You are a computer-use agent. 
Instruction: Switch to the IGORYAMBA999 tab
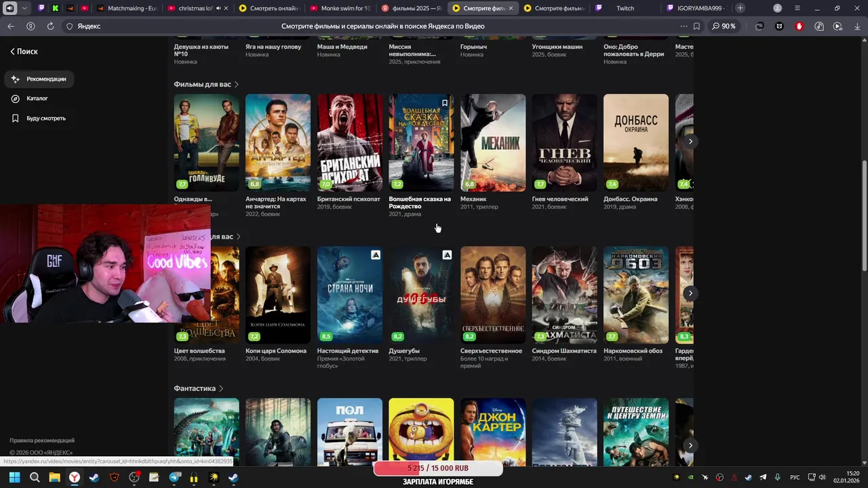click(x=695, y=8)
